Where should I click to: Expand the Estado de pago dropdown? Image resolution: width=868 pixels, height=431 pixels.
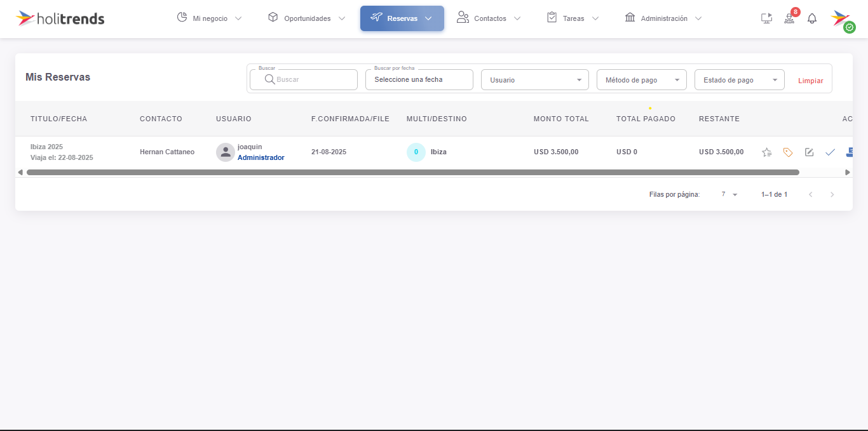click(740, 80)
